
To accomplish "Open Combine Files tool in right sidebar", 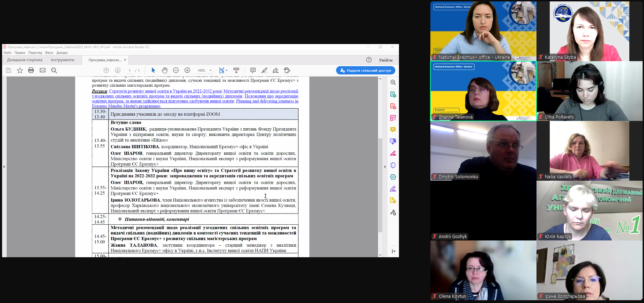I will pos(393,142).
